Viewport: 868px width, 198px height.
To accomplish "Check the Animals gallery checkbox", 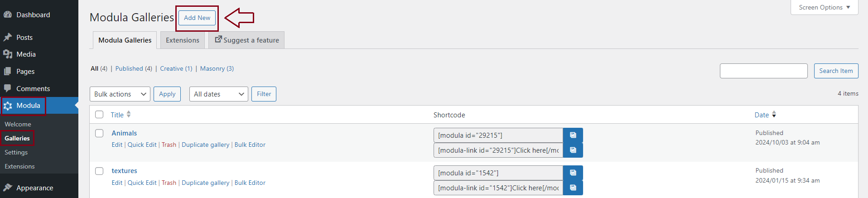I will 99,133.
